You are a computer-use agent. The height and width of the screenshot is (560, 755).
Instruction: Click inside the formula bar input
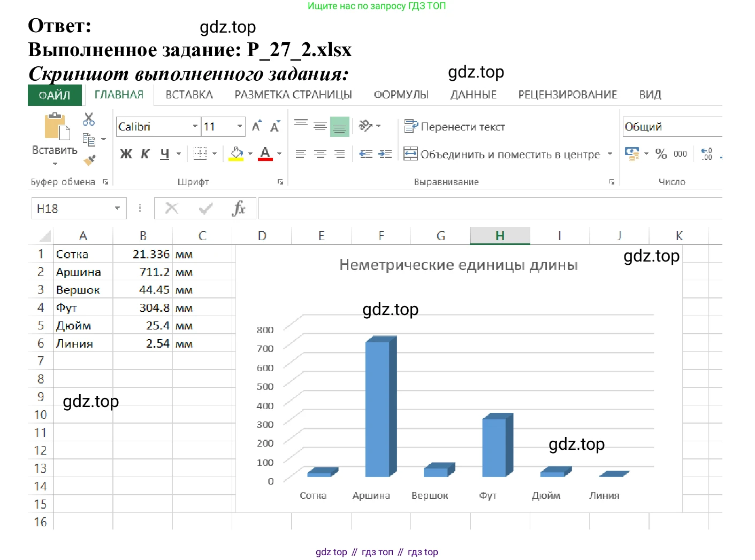point(490,208)
